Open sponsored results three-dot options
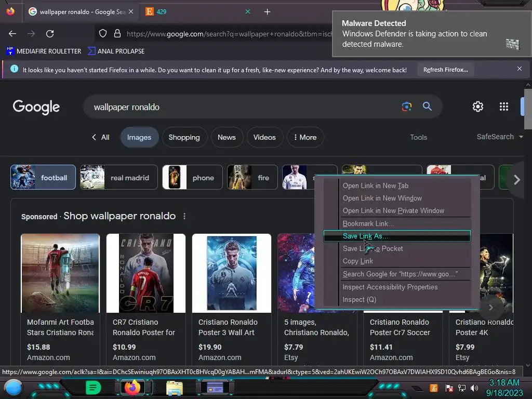The width and height of the screenshot is (532, 399). (x=184, y=216)
